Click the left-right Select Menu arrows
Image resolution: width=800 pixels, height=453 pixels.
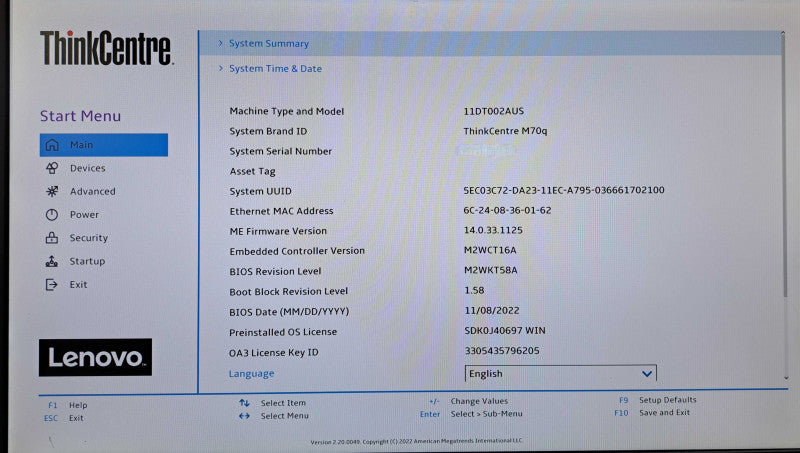coord(244,416)
